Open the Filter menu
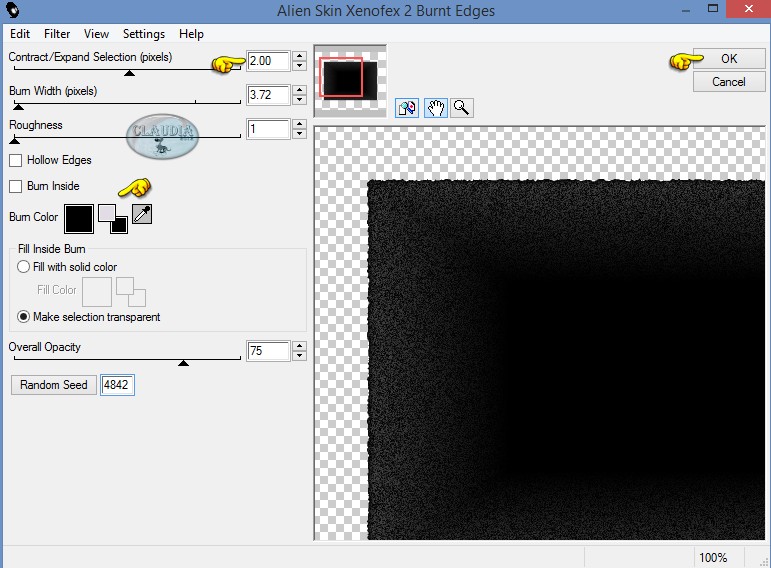The width and height of the screenshot is (771, 568). 57,34
